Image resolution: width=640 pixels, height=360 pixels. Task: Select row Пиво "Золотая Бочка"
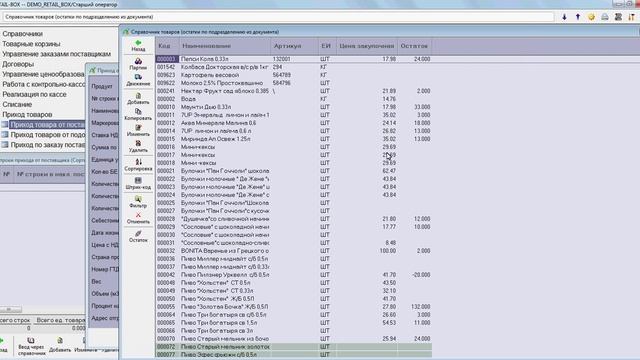[x=293, y=307]
